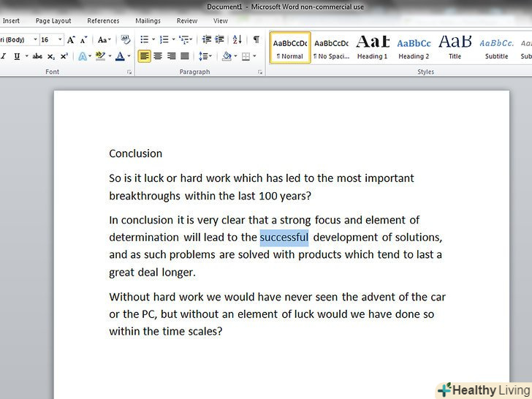This screenshot has width=532, height=399.
Task: Click the Grow Font icon
Action: (71, 40)
